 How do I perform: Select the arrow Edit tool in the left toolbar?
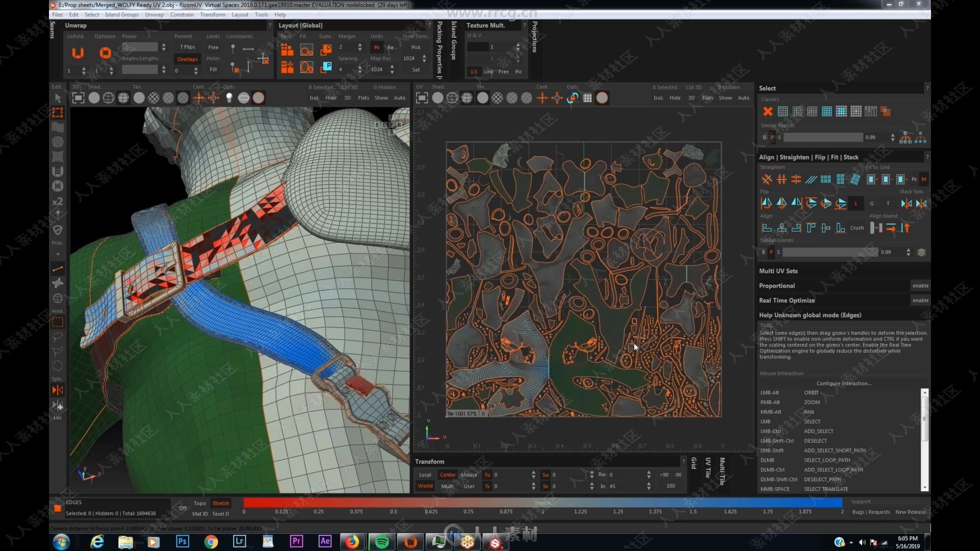tap(58, 98)
